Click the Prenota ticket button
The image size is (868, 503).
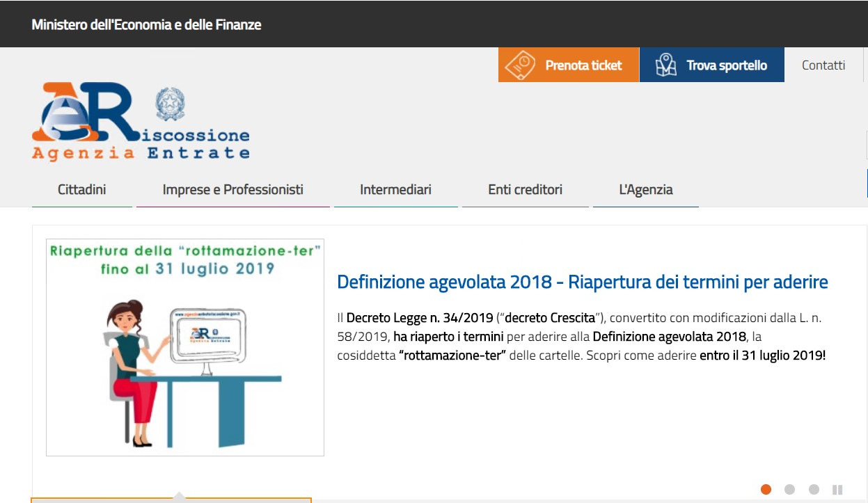(569, 65)
